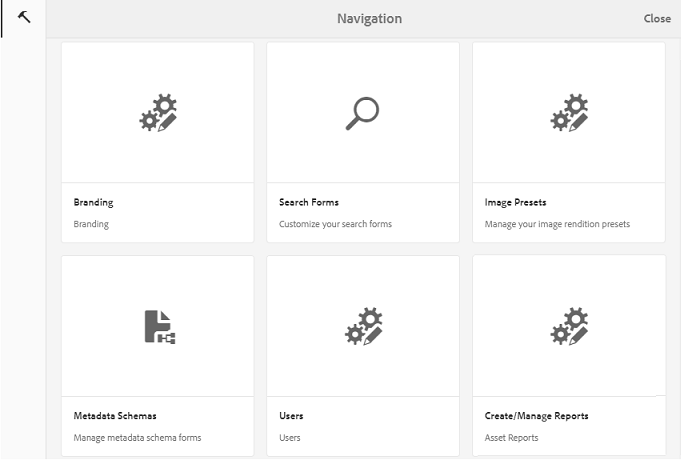Click the Metadata Schemas file icon
The image size is (681, 460).
[x=158, y=327]
